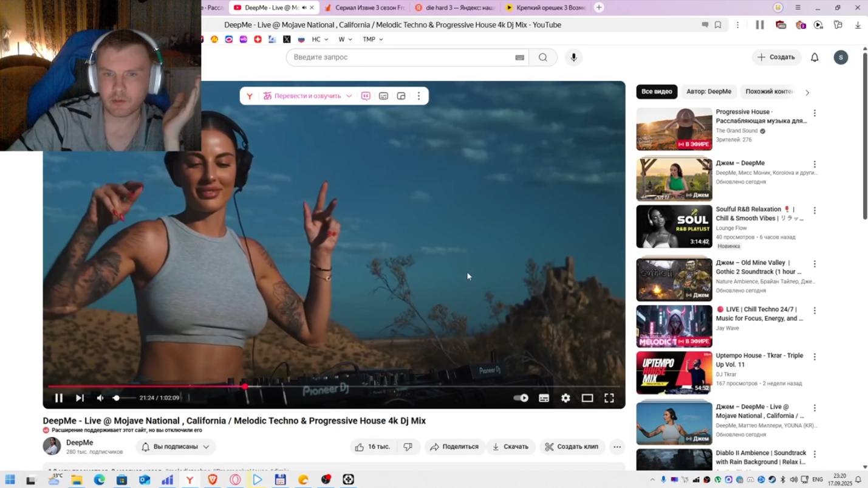The height and width of the screenshot is (488, 868).
Task: Open YouTube notifications bell
Action: tap(815, 57)
